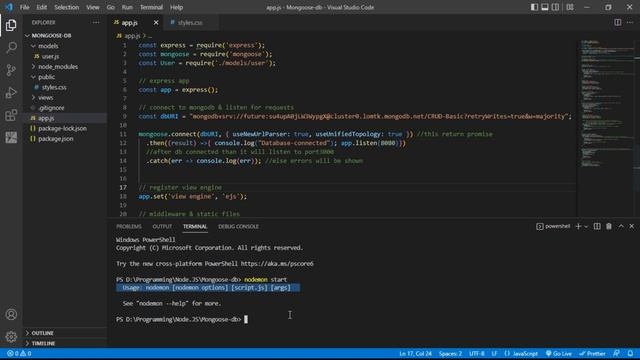
Task: Open package-lock.json file
Action: (65, 128)
